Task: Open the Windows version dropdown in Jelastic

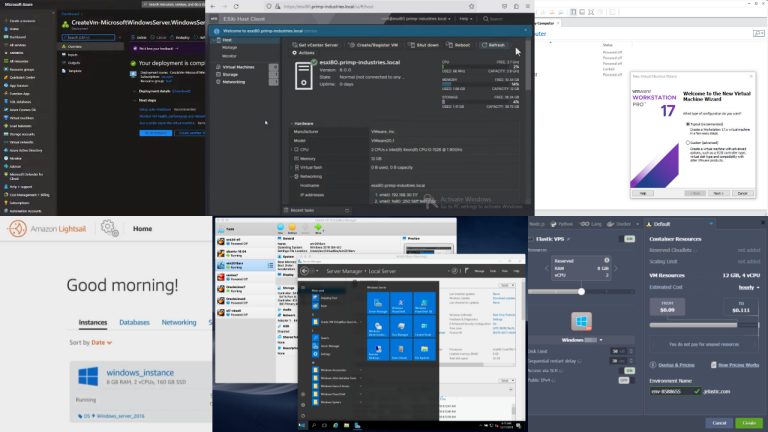Action: click(582, 340)
